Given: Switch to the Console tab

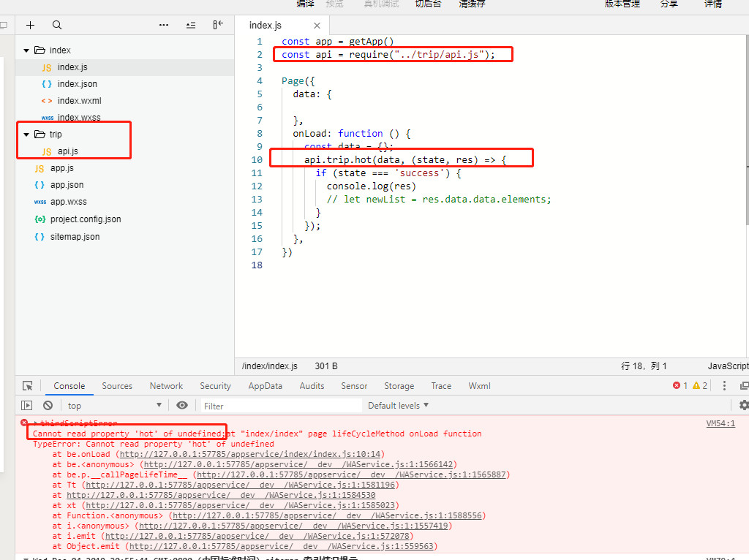Looking at the screenshot, I should point(69,386).
